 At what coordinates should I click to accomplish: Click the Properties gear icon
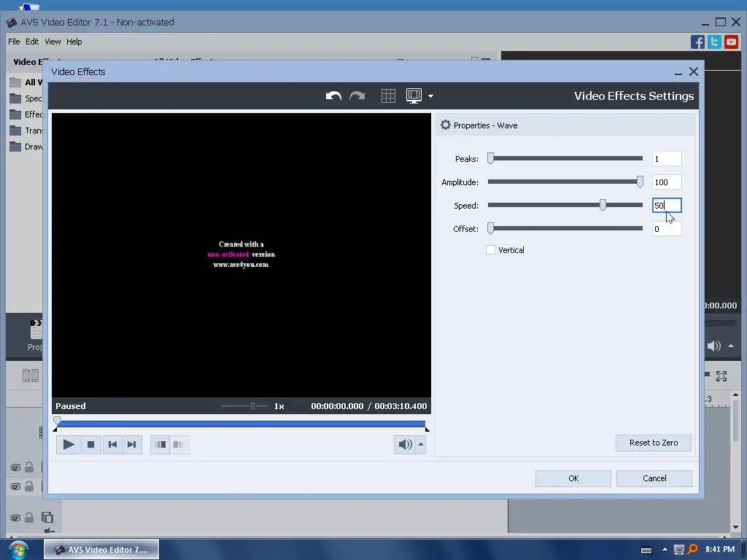pyautogui.click(x=446, y=125)
